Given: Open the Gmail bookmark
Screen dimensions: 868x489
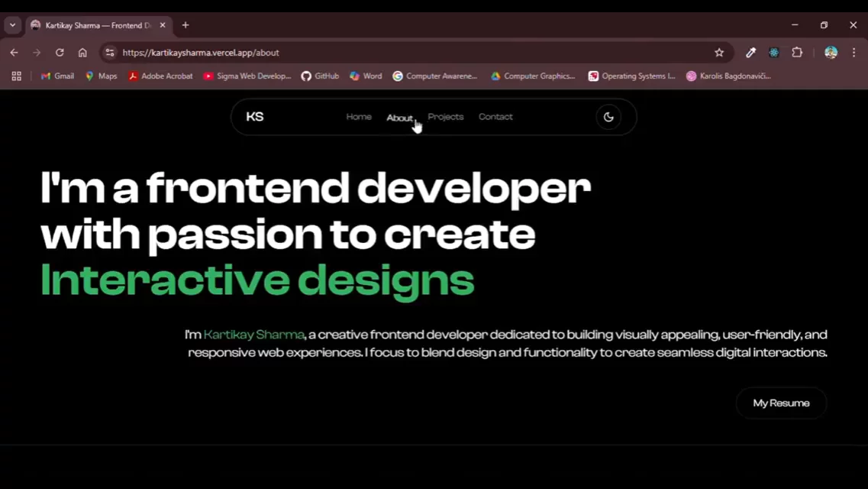Looking at the screenshot, I should [57, 76].
